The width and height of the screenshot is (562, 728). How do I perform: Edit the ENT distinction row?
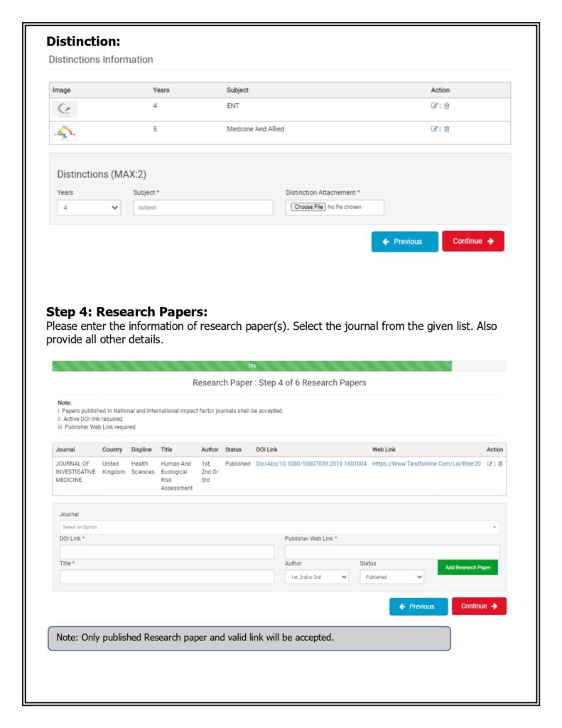tap(434, 106)
